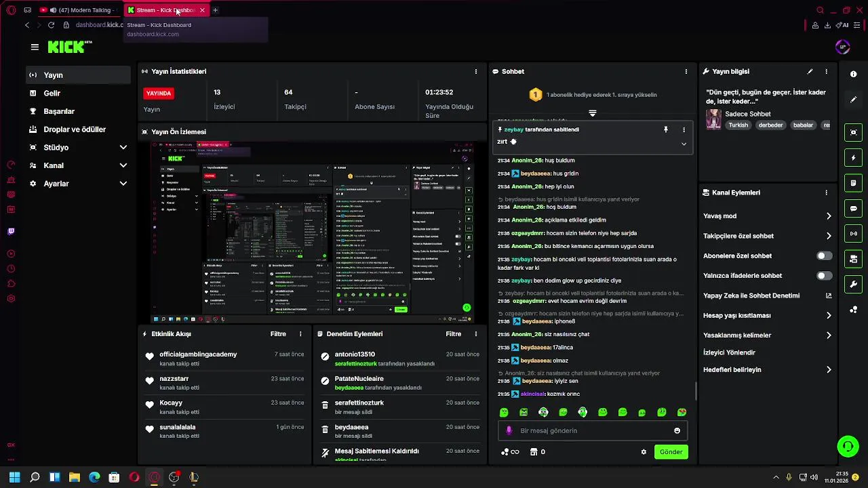Open Yasaklanmış kelimeler submenu arrow
The height and width of the screenshot is (488, 868).
coord(829,335)
